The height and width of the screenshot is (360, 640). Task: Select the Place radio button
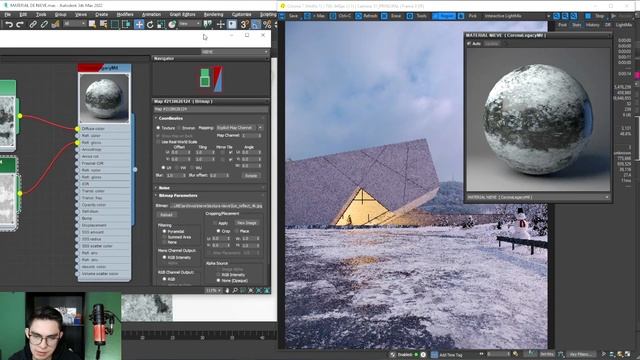(237, 231)
